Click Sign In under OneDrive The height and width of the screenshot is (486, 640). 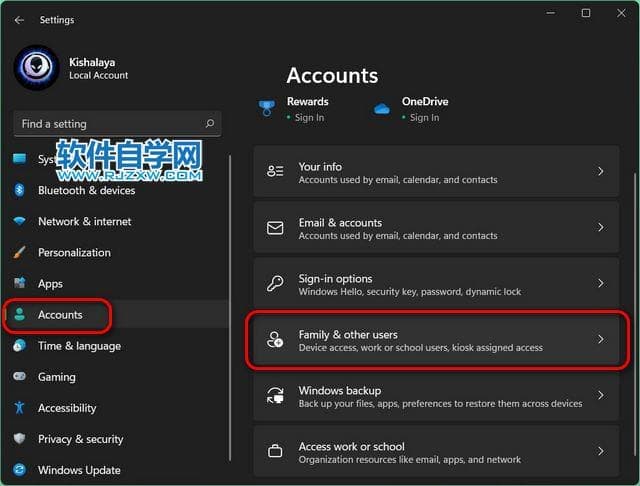click(x=424, y=117)
